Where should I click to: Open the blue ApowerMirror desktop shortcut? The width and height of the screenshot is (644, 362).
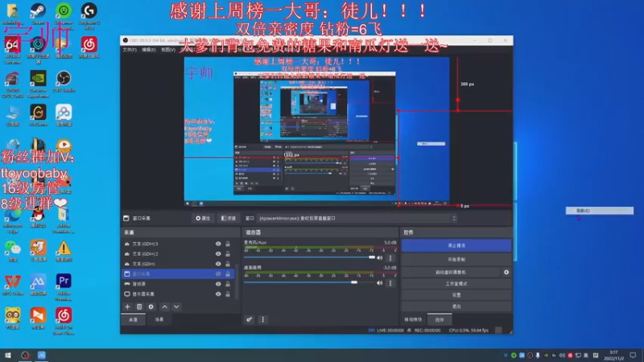point(38,285)
